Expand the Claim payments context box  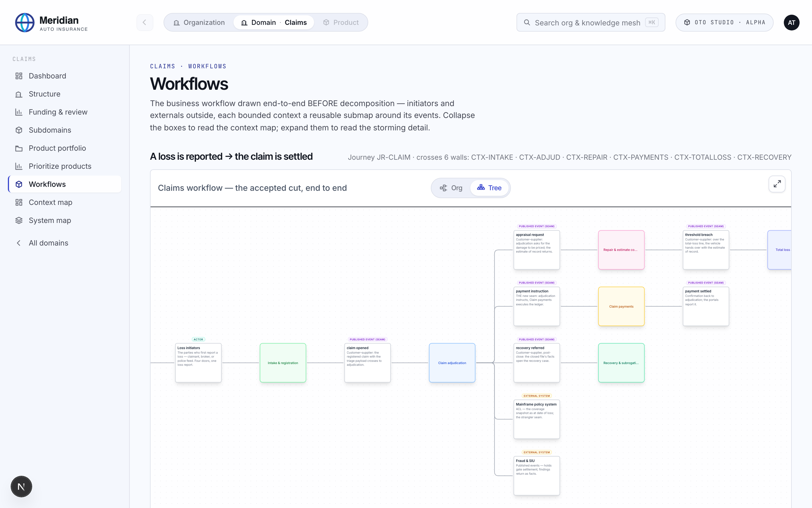621,306
